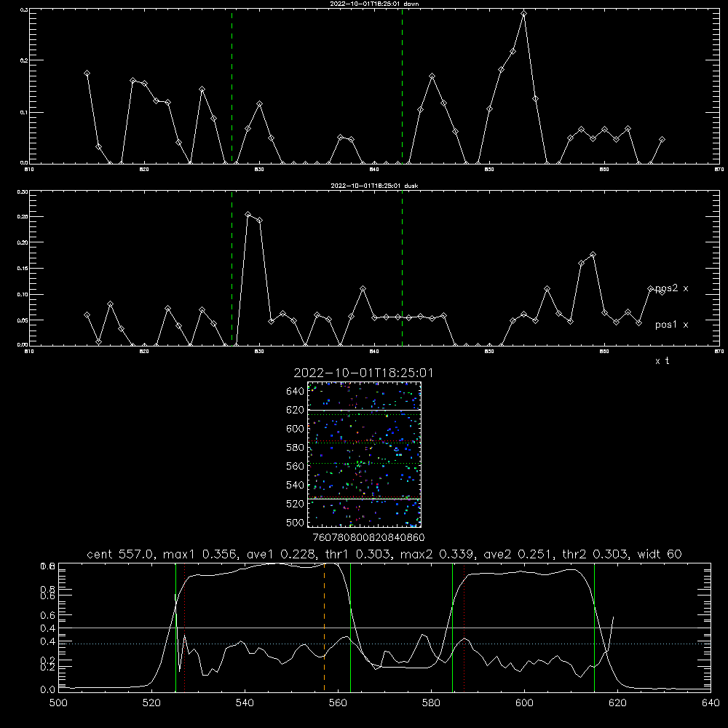Click the 'cent 557.0' value in the stats line
The height and width of the screenshot is (728, 728).
point(121,554)
